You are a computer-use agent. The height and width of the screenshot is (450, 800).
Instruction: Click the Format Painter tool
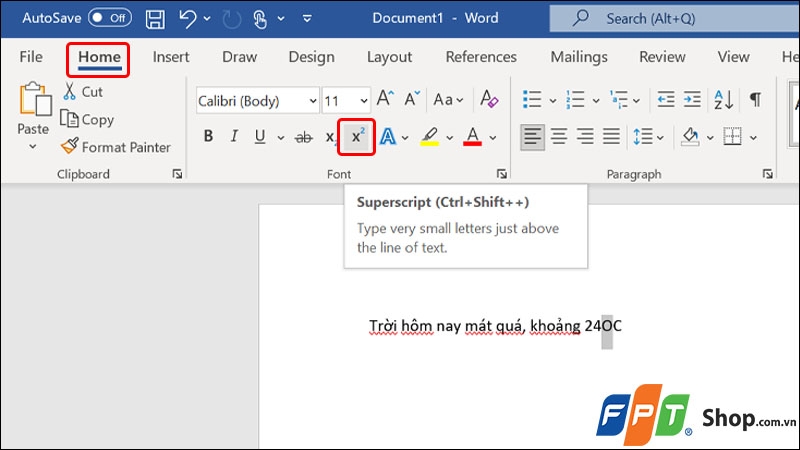(116, 147)
